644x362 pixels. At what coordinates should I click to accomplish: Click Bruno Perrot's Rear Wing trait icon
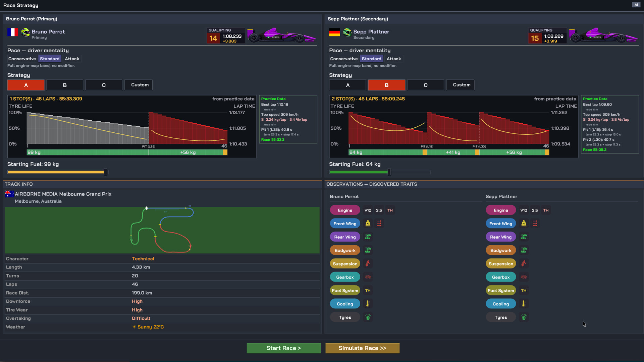pyautogui.click(x=368, y=237)
